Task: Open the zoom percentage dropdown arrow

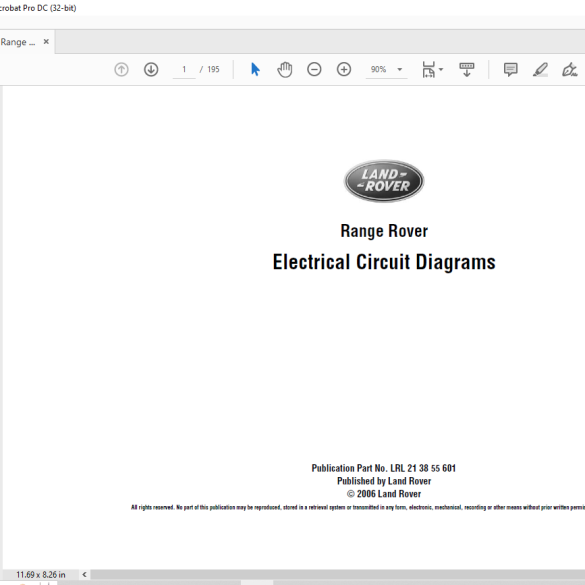Action: (400, 69)
